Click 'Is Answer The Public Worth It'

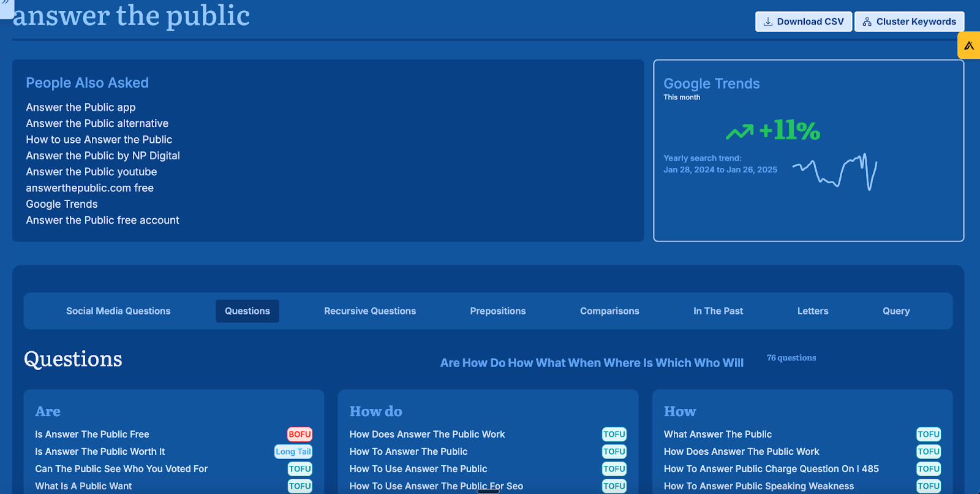coord(100,451)
